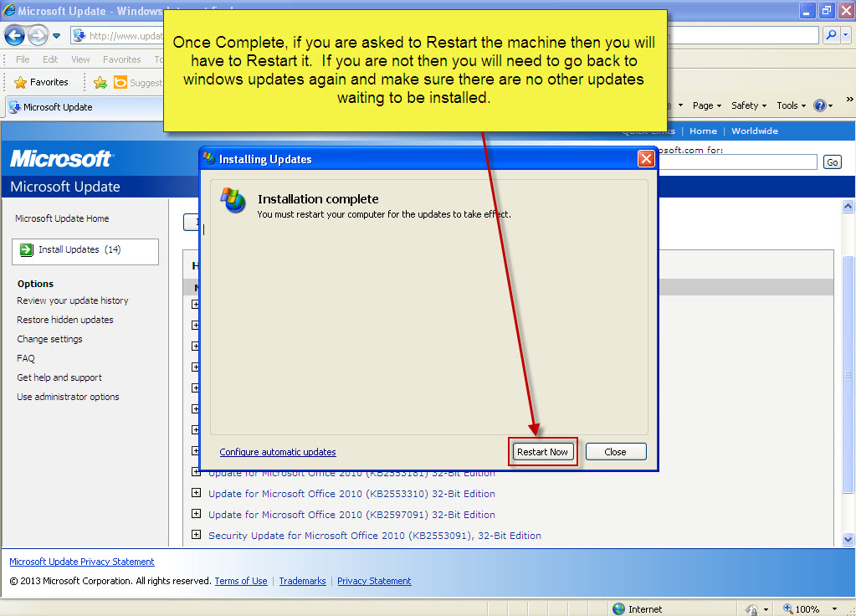Click Update for Office 2010 (KB2553310) title
The width and height of the screenshot is (856, 616).
[351, 494]
